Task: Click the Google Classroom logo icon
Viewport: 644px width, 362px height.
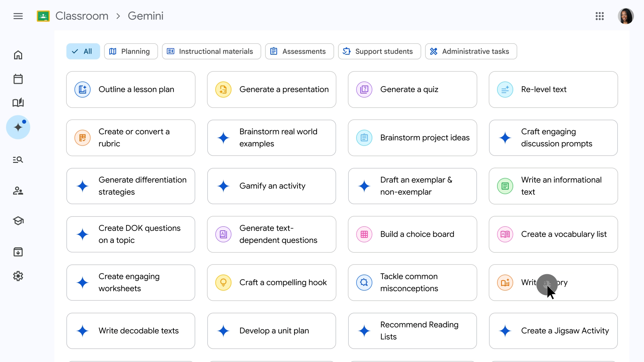Action: pyautogui.click(x=43, y=16)
